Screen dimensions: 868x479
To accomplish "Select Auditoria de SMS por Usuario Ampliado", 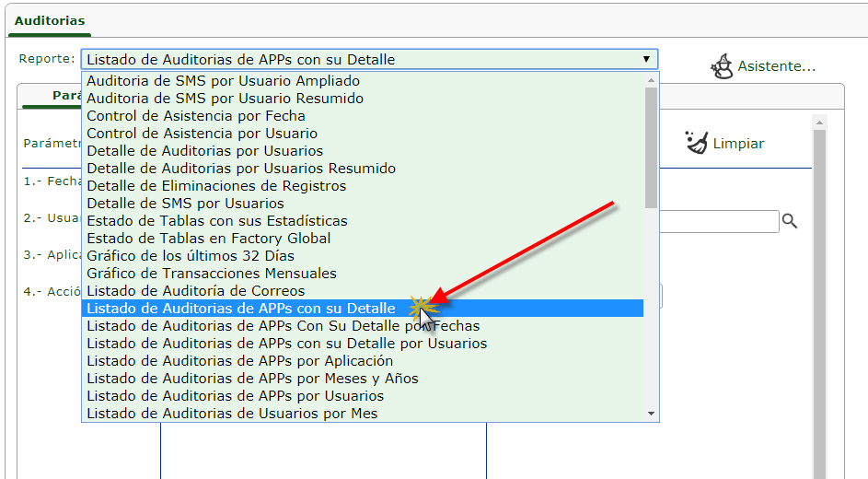I will (x=362, y=81).
